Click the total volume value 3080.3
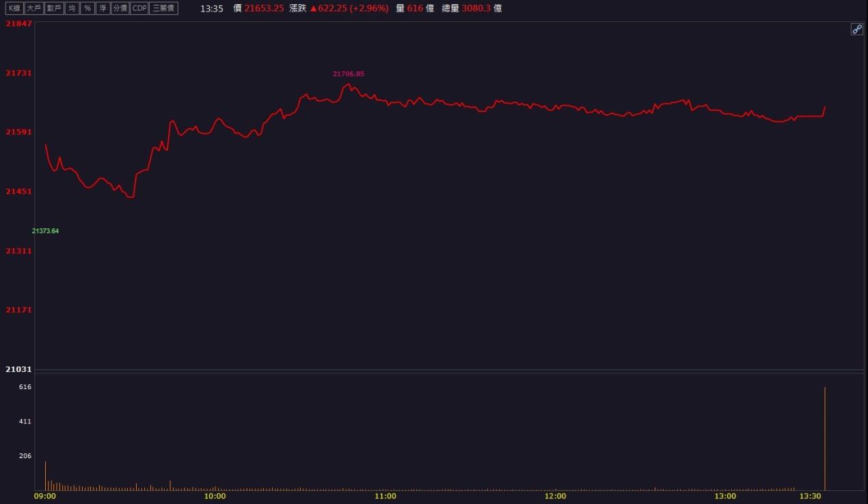This screenshot has height=504, width=868. (x=476, y=8)
